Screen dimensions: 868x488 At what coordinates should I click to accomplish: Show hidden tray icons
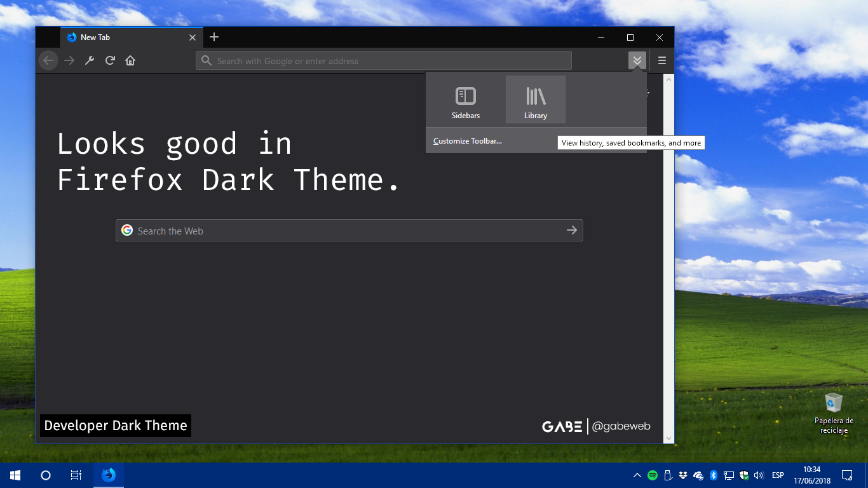[x=637, y=475]
